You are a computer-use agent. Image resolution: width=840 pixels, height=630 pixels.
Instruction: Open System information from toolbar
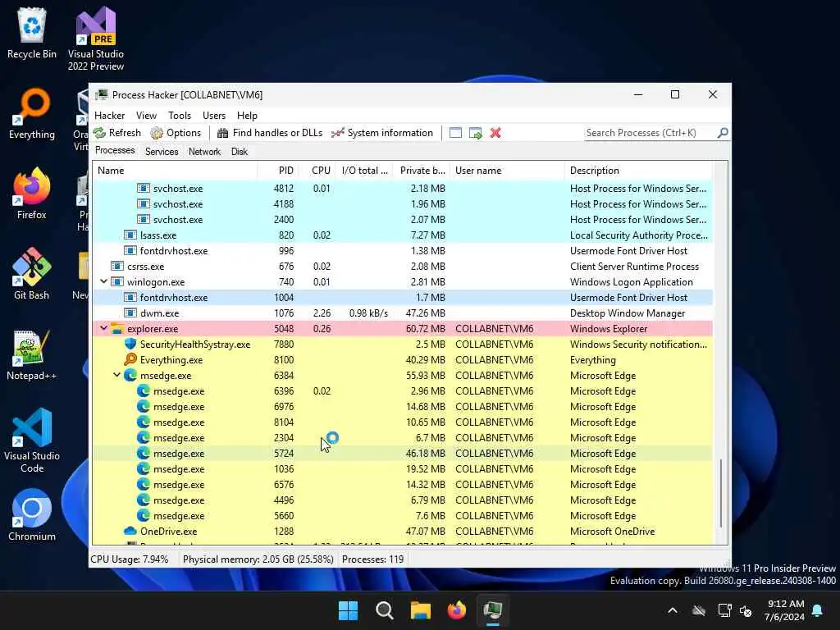[382, 133]
